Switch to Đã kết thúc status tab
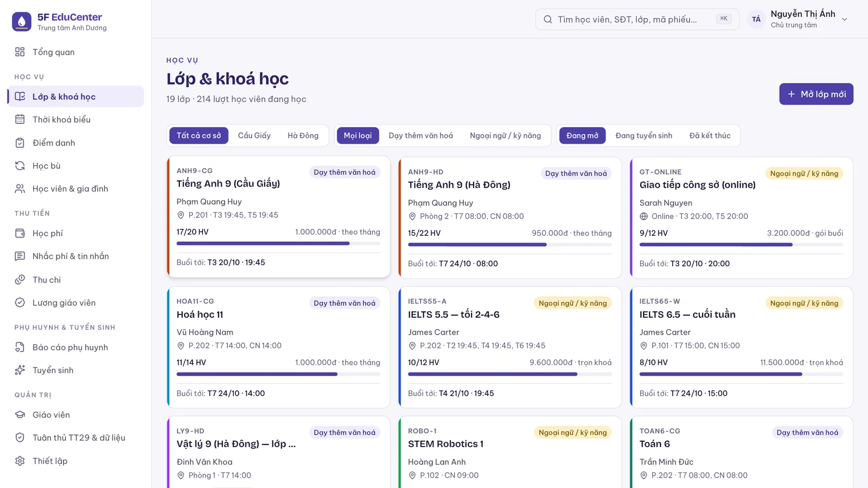The image size is (868, 488). [x=710, y=136]
